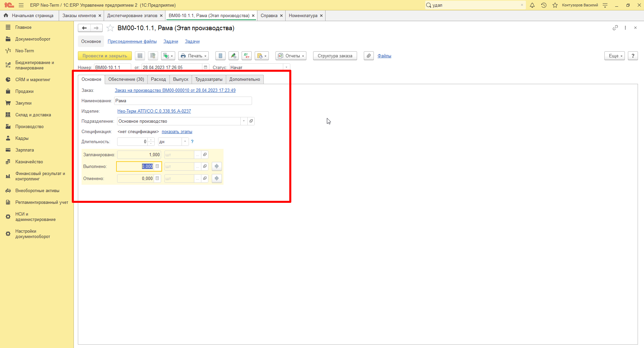
Task: Open the Дт/Кт postings icon
Action: [247, 56]
